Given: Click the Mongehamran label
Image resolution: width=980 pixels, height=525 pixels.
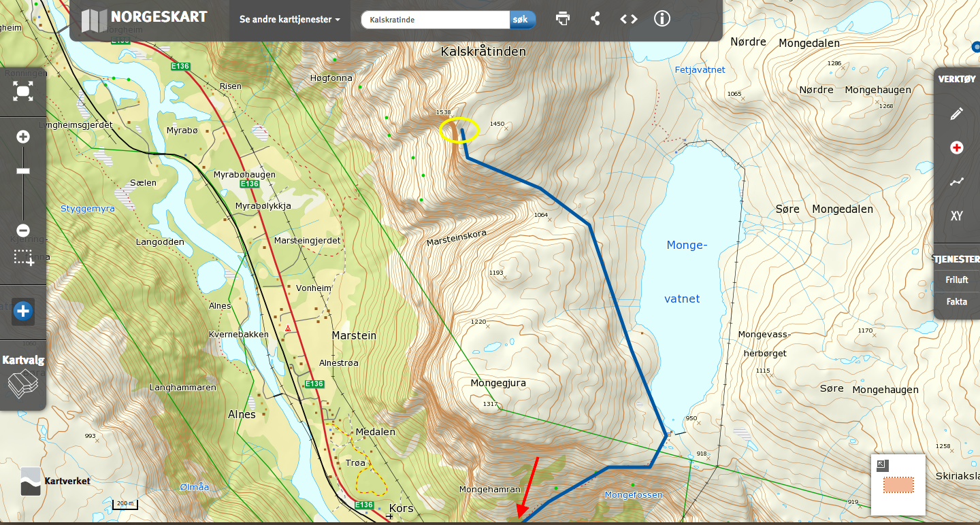Looking at the screenshot, I should click(x=490, y=489).
